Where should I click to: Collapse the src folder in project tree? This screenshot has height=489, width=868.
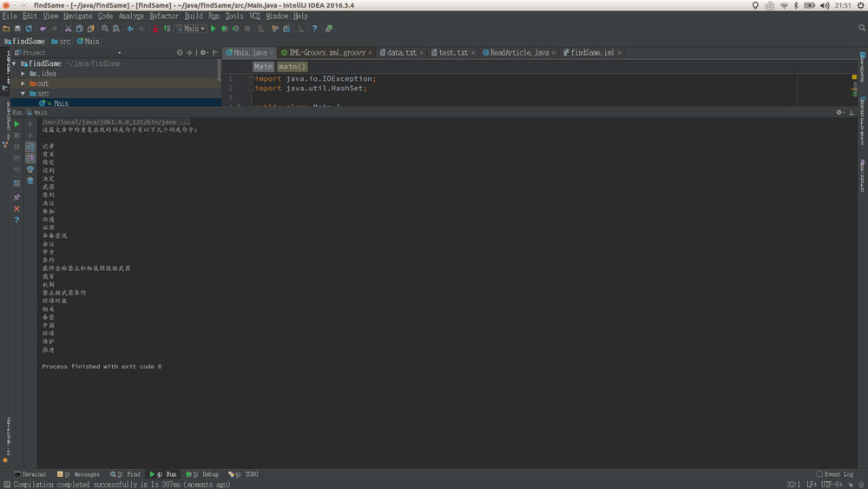pos(23,94)
